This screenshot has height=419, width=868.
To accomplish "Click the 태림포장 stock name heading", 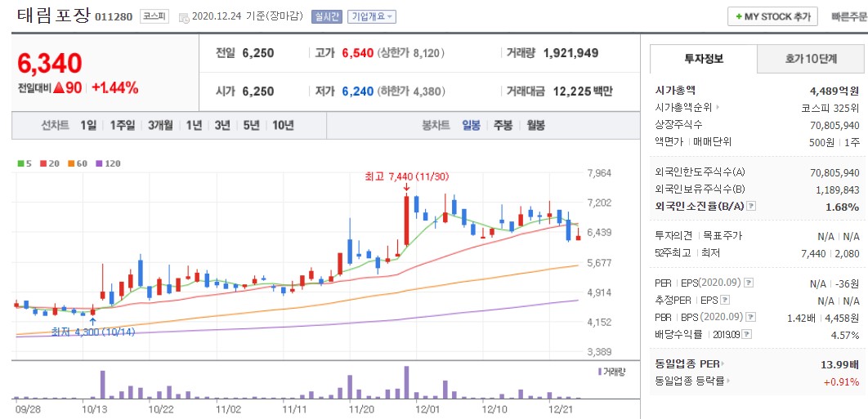I will (x=53, y=15).
